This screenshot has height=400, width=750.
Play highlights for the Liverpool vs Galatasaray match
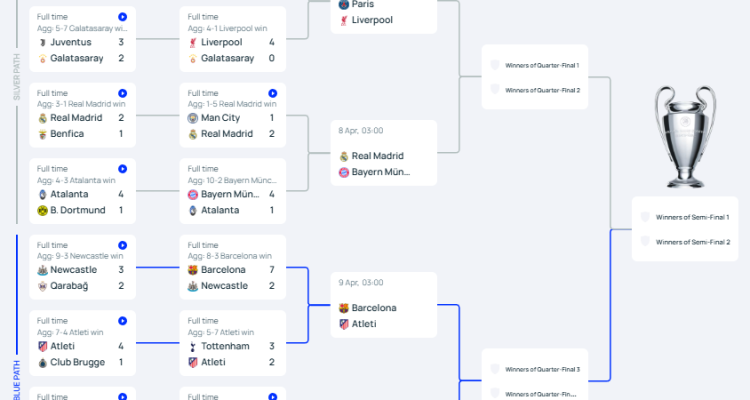pos(272,17)
